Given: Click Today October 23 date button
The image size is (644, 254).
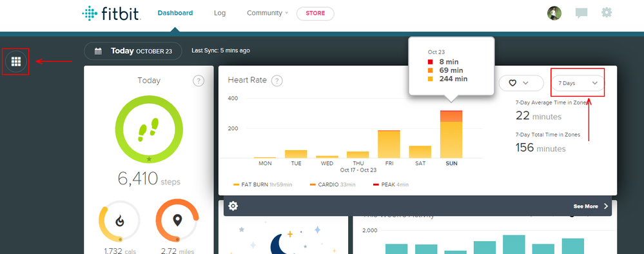Looking at the screenshot, I should click(x=133, y=51).
